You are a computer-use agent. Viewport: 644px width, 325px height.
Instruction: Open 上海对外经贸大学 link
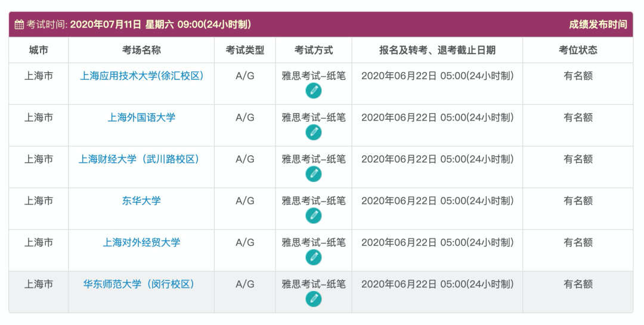click(141, 243)
